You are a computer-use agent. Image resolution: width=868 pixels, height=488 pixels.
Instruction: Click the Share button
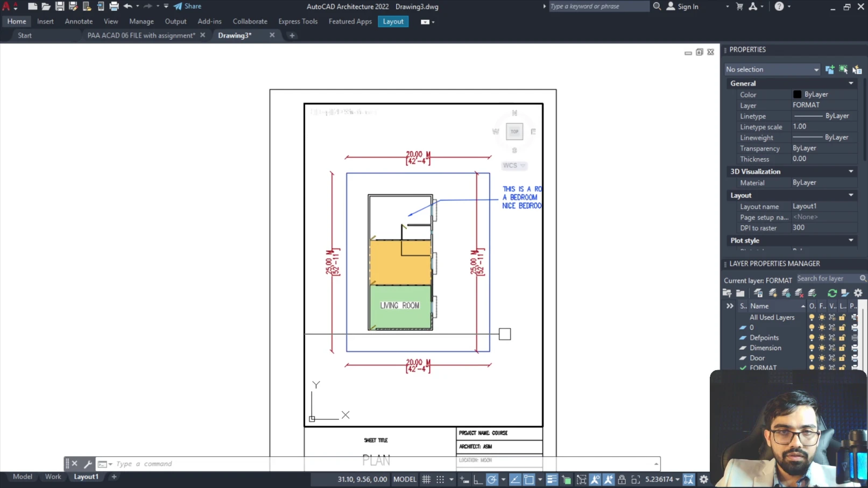tap(187, 6)
